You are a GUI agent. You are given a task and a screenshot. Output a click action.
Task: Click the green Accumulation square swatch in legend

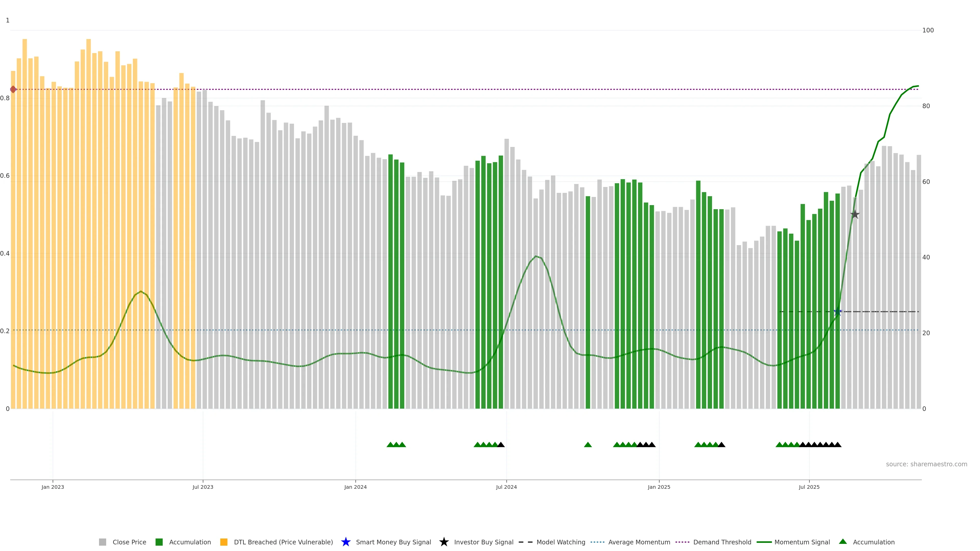159,542
